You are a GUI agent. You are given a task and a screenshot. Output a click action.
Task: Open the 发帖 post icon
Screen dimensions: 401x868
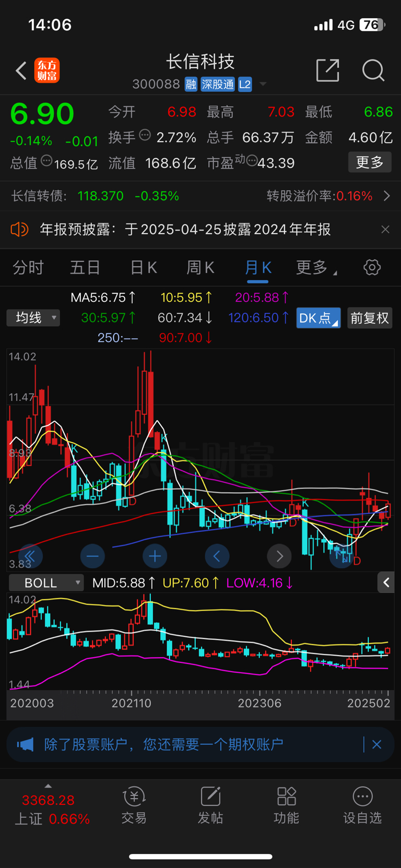pos(210,806)
